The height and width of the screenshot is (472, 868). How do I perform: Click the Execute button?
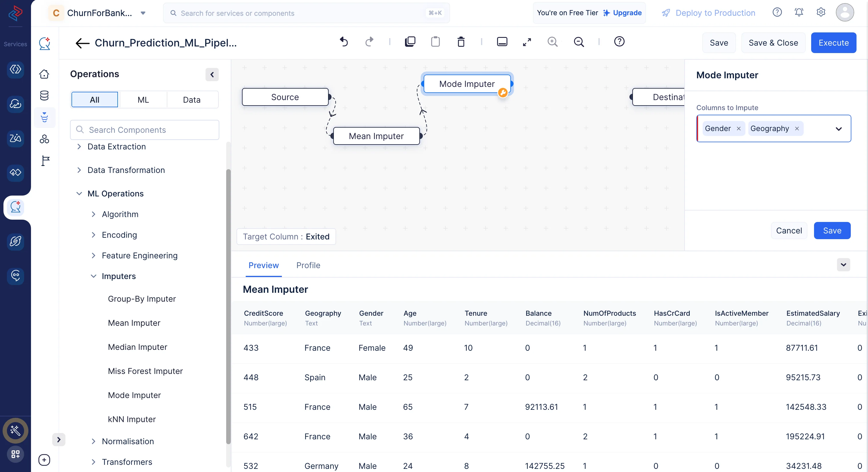[833, 43]
